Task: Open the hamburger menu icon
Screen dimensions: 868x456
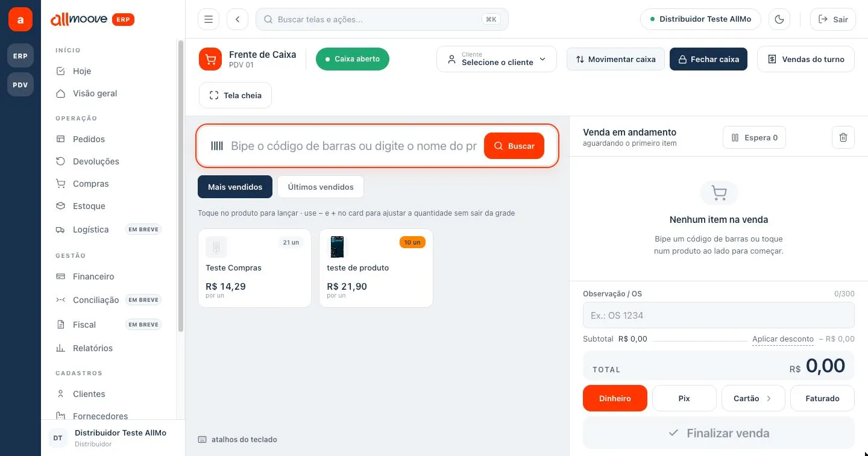Action: 209,19
